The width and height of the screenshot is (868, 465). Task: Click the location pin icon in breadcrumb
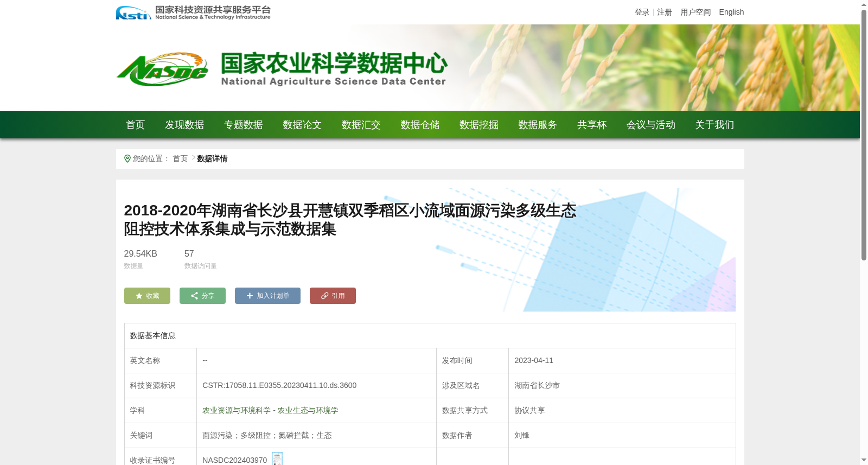pos(127,158)
